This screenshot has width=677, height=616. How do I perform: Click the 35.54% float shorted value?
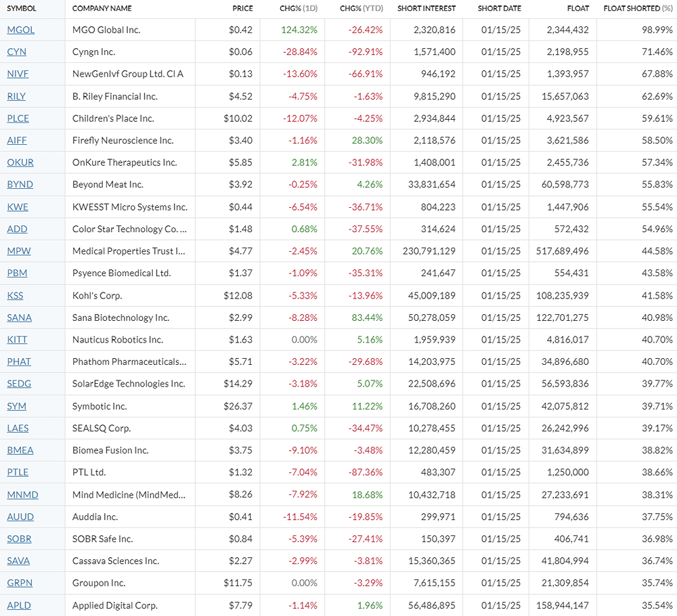[657, 605]
